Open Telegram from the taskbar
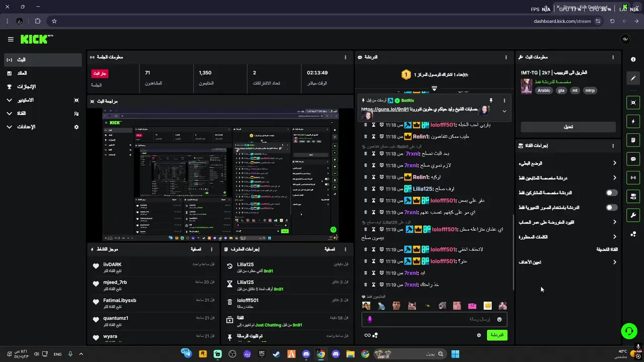Screen dimensions: 644x362 [x=188, y=354]
